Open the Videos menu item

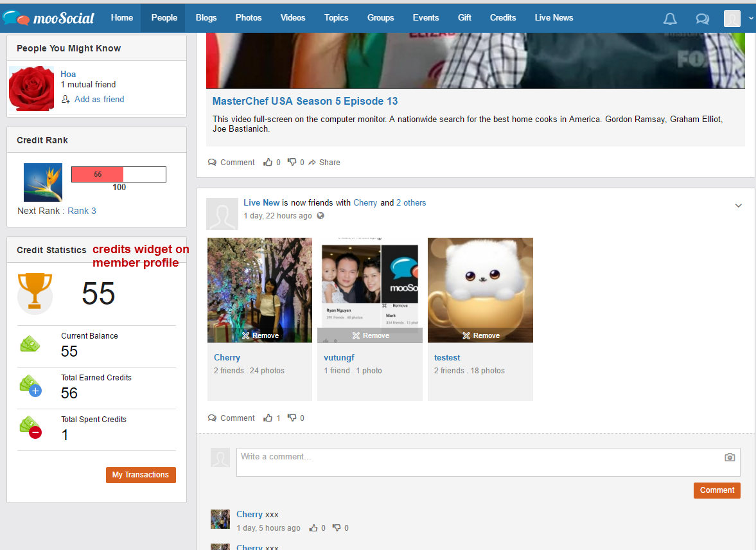(293, 18)
